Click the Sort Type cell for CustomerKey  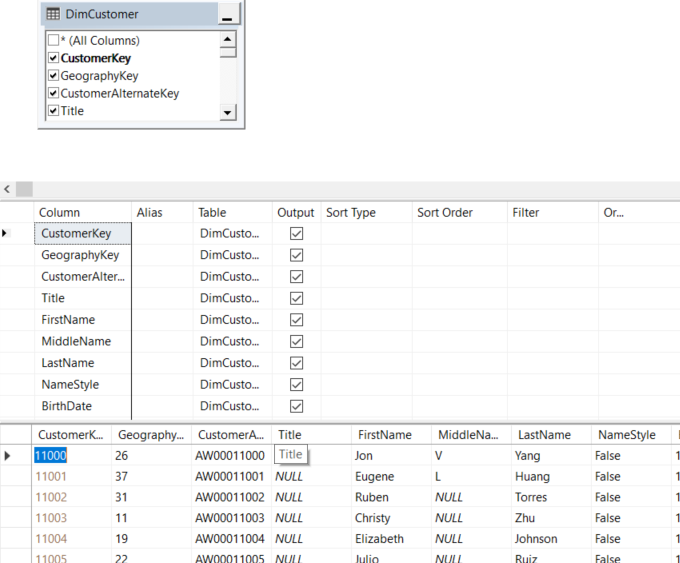tap(366, 233)
